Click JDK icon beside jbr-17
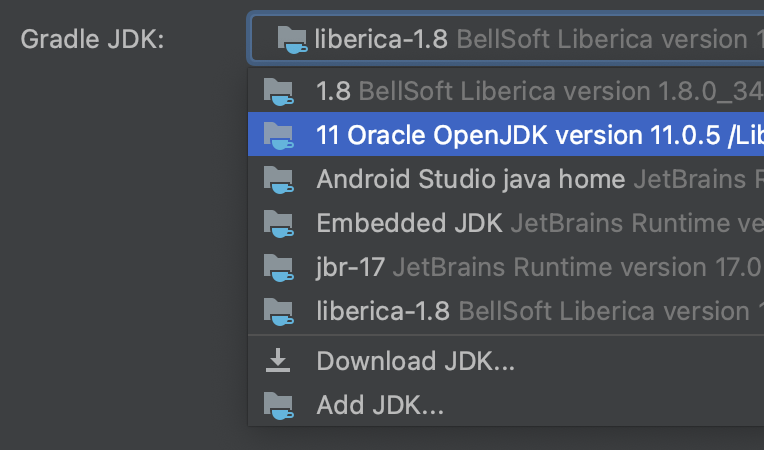The height and width of the screenshot is (450, 764). click(x=279, y=267)
